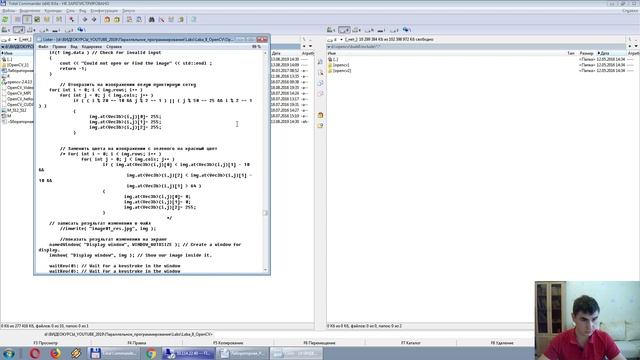
Task: Open the network neighborhood icon in left drive bar
Action: point(81,30)
